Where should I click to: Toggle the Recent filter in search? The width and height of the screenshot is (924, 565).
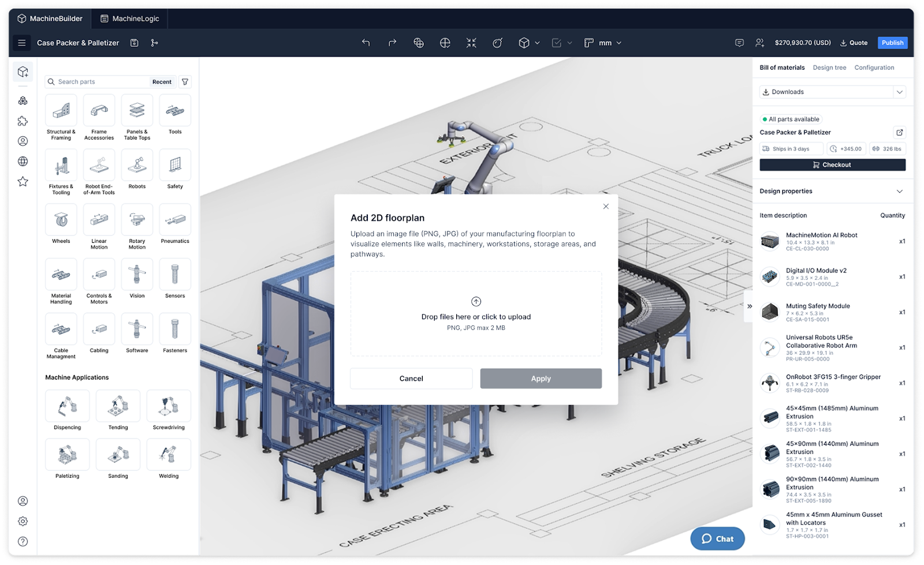click(162, 82)
